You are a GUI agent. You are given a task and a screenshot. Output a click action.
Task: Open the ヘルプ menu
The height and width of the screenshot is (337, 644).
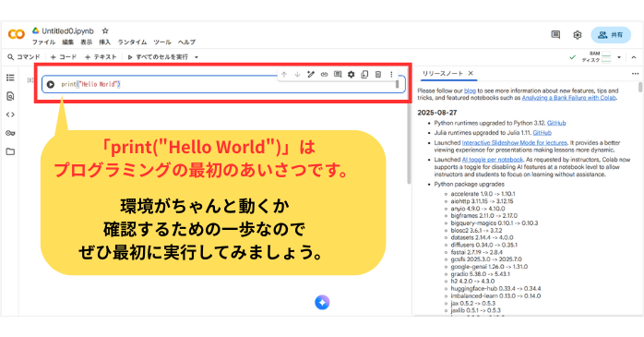(x=187, y=42)
